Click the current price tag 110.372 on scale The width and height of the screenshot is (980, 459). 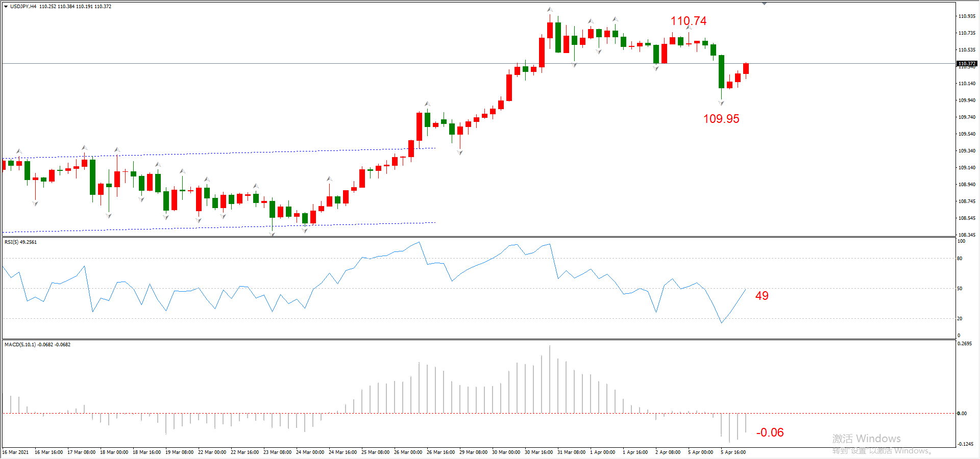click(x=967, y=64)
